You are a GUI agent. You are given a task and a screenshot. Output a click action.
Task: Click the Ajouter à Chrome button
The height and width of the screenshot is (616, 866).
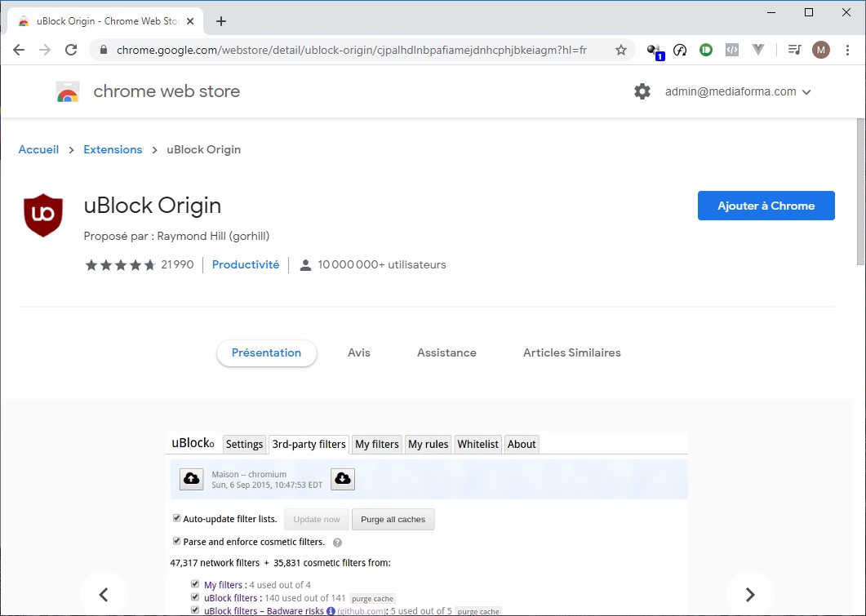click(x=766, y=206)
